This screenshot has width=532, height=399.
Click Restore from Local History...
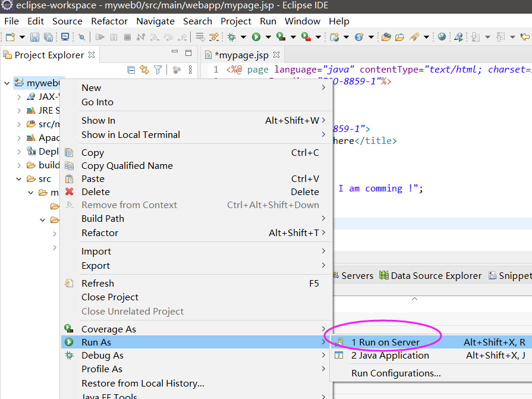196,384
